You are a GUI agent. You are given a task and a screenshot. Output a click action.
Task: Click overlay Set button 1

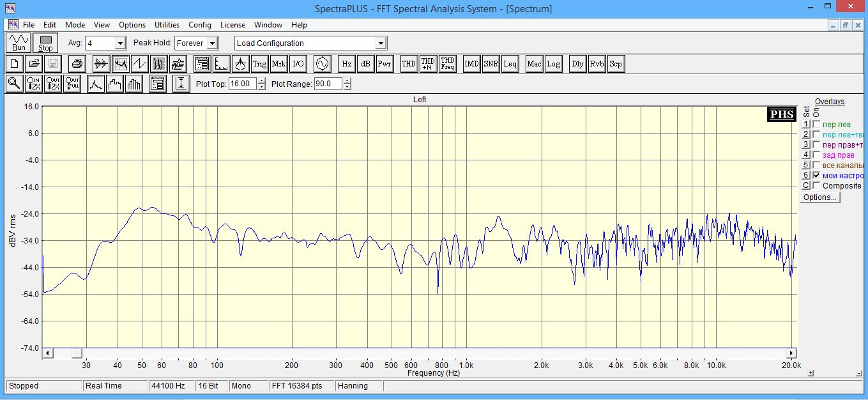(x=806, y=125)
